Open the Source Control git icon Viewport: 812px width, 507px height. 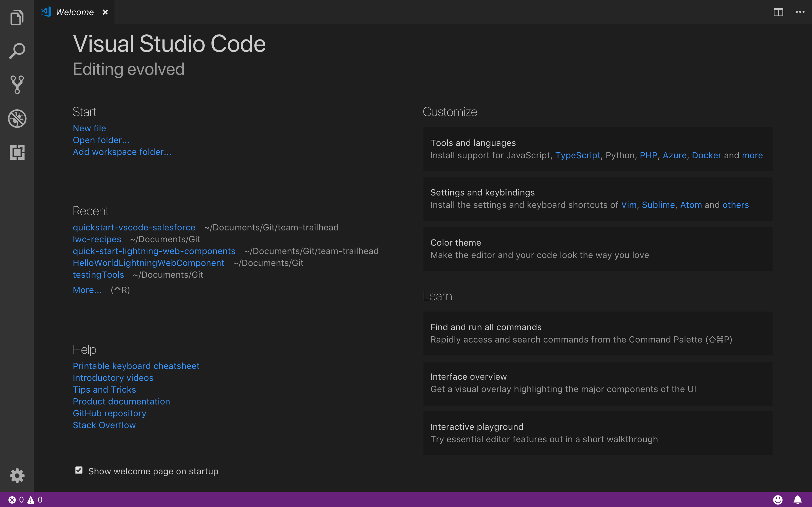point(17,85)
